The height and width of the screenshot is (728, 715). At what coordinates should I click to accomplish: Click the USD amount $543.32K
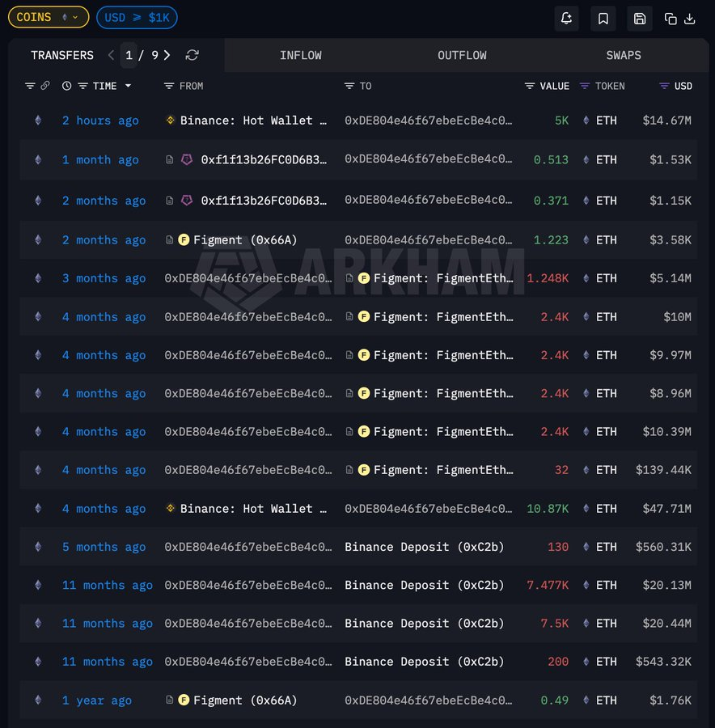coord(663,662)
